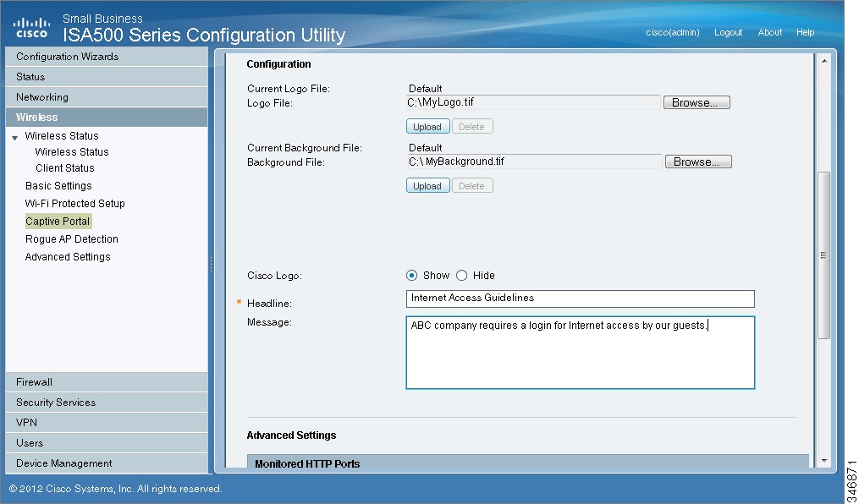The height and width of the screenshot is (504, 859).
Task: Browse for a Logo File
Action: click(697, 102)
